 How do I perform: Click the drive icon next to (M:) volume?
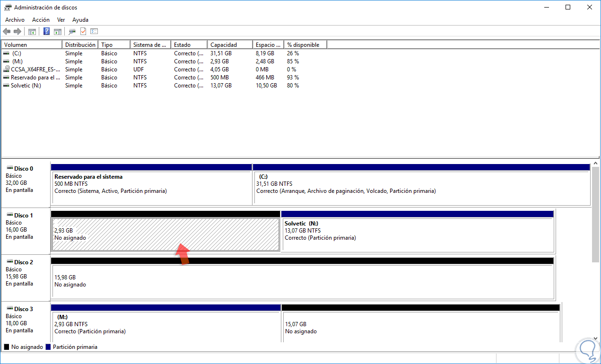6,61
